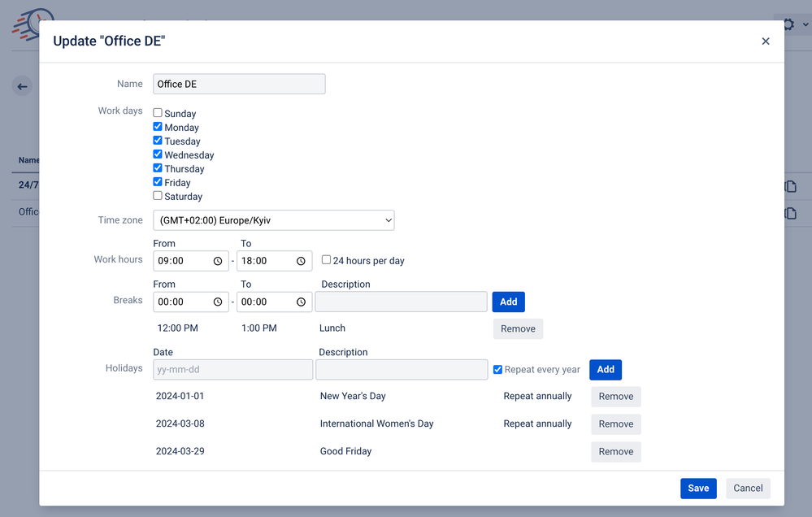Remove the Lunch break
Screen dimensions: 812x517
[x=518, y=329]
